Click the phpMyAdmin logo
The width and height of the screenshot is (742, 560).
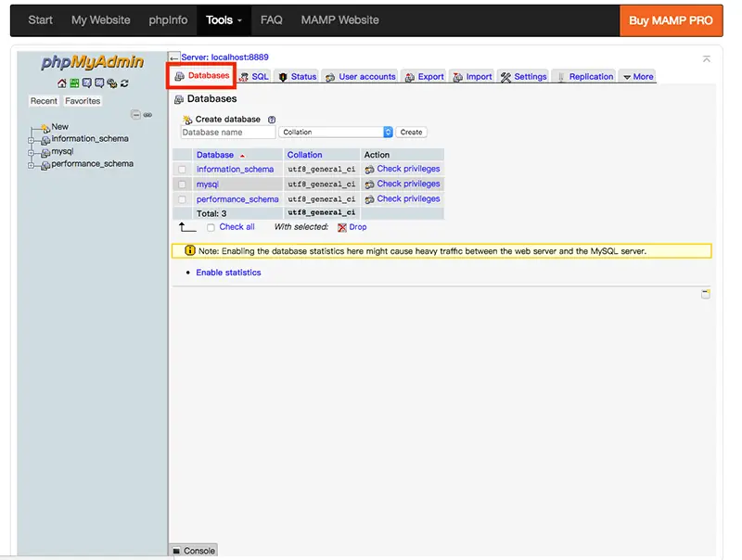(92, 62)
